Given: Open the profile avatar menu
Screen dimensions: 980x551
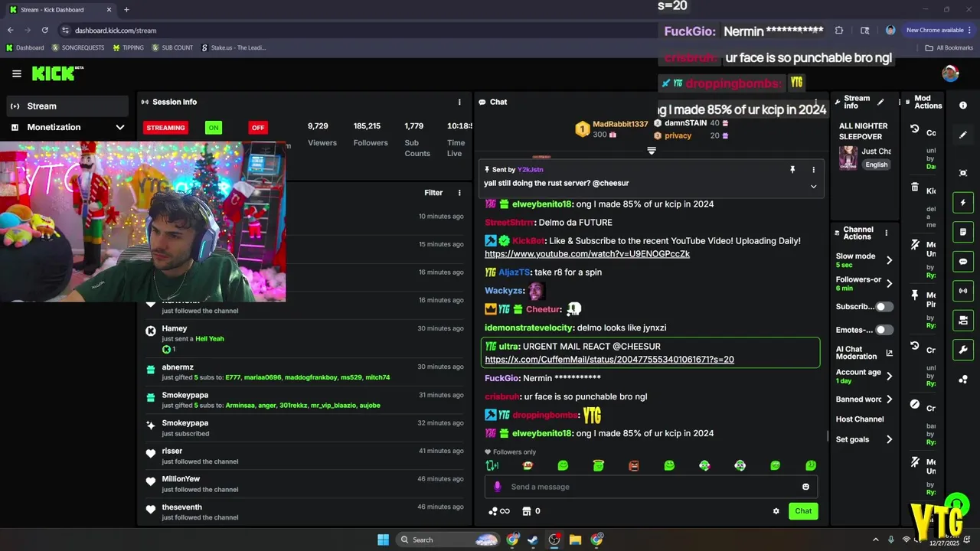Looking at the screenshot, I should 950,73.
